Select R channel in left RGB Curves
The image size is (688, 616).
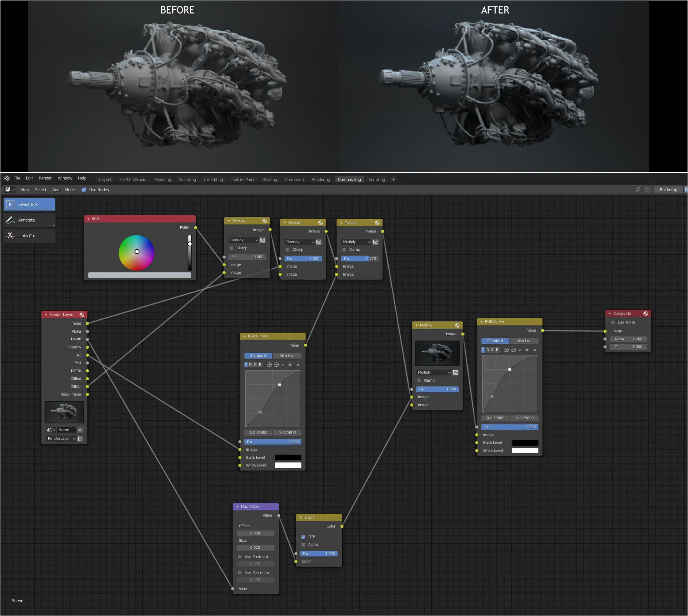point(251,365)
